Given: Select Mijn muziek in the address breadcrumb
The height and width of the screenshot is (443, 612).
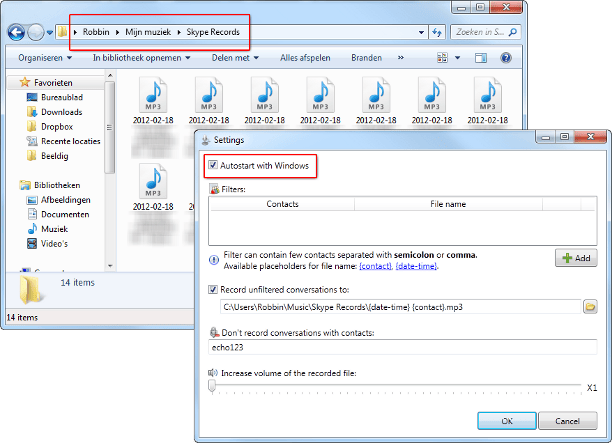Looking at the screenshot, I should point(148,32).
